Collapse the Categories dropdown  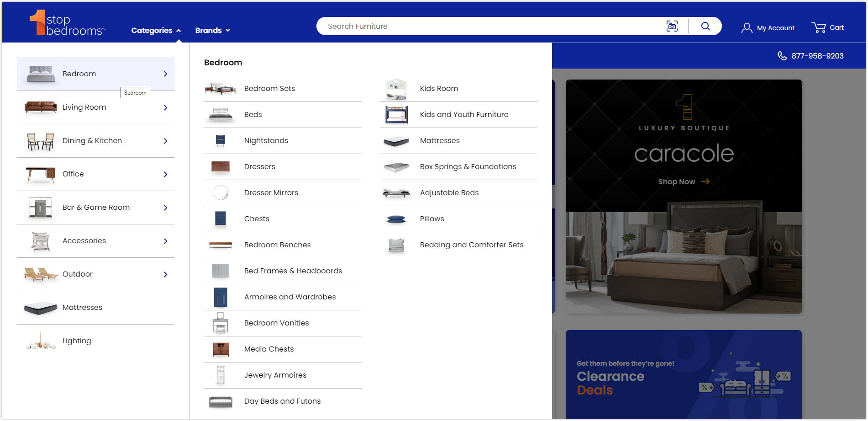[156, 30]
